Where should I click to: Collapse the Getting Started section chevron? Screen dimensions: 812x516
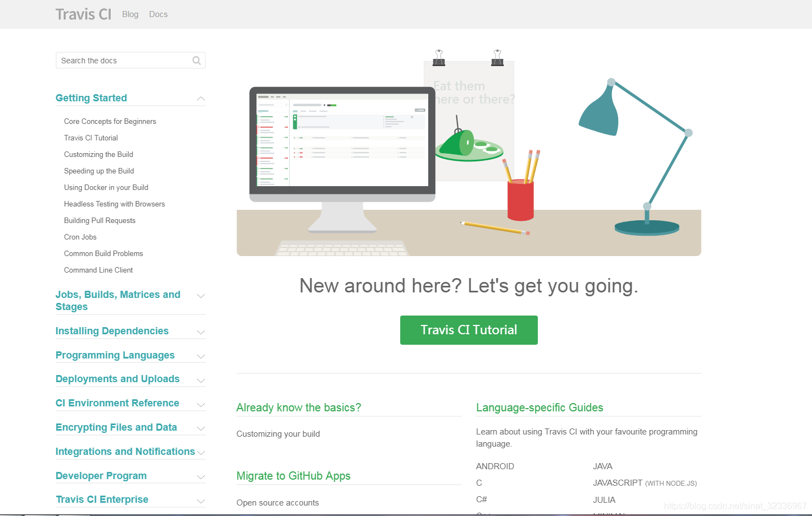tap(201, 99)
